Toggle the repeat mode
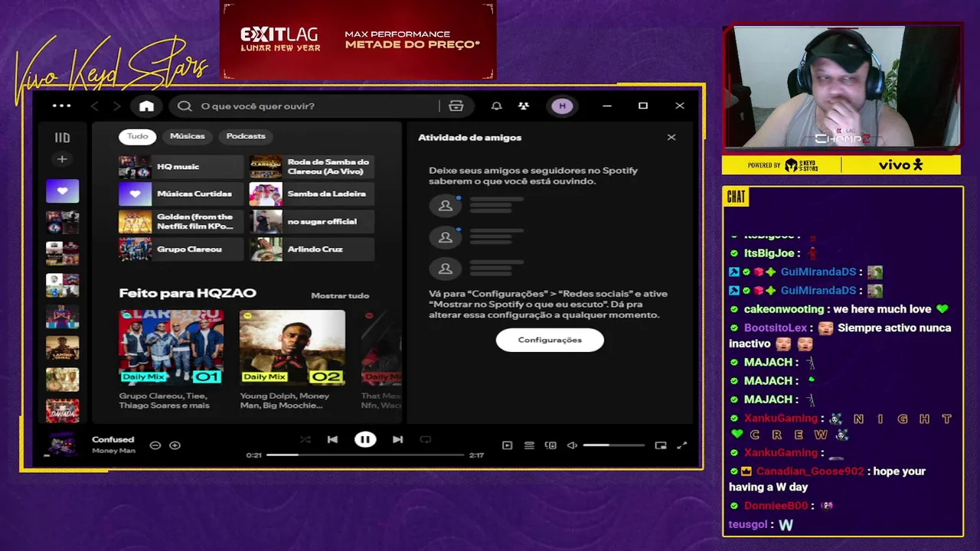The height and width of the screenshot is (551, 980). pos(426,439)
